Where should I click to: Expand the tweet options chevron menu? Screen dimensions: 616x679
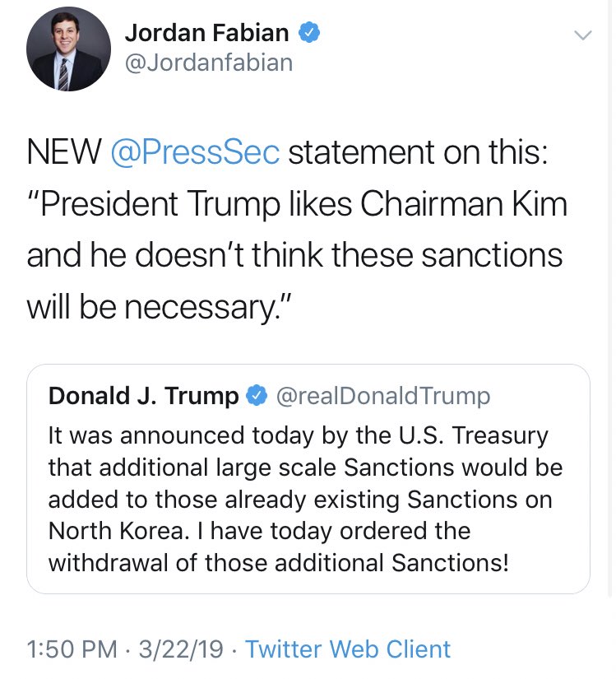click(582, 35)
